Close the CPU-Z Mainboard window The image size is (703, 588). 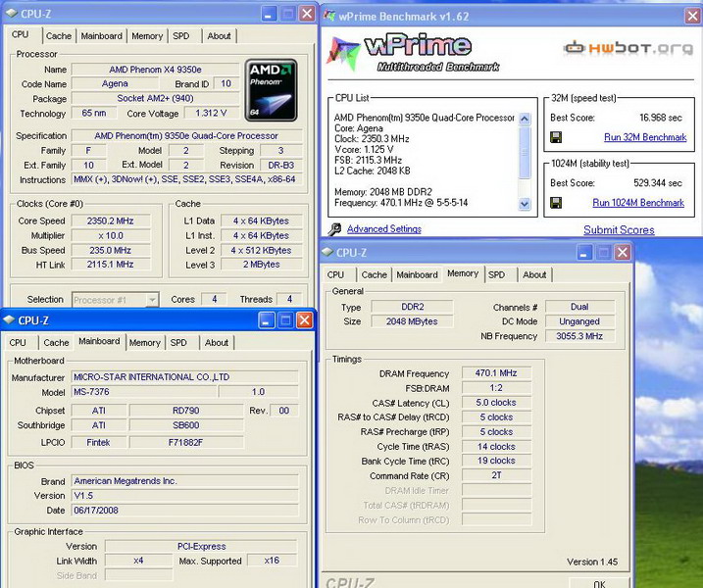point(304,320)
